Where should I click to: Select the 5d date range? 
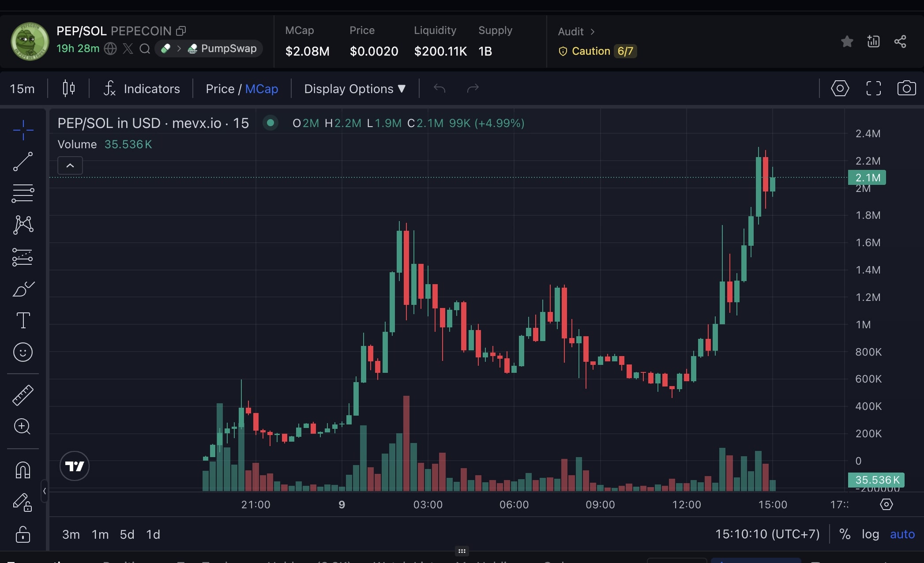(127, 534)
